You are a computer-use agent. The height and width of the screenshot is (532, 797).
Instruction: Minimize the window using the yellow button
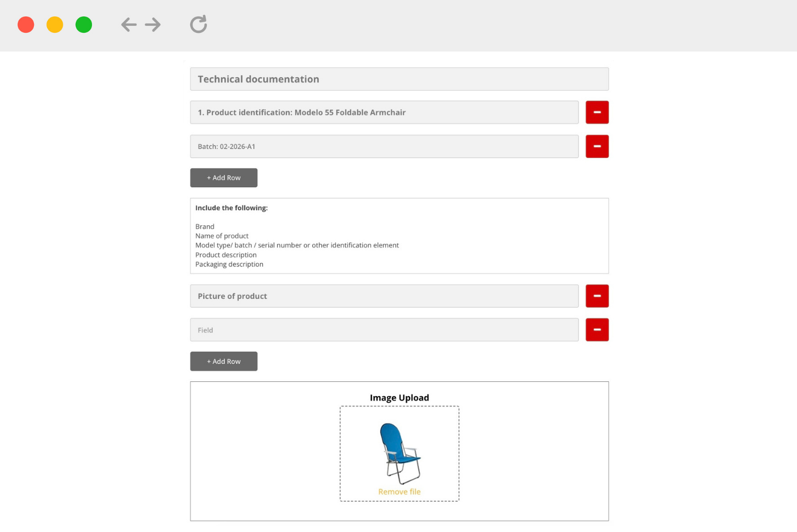point(55,25)
